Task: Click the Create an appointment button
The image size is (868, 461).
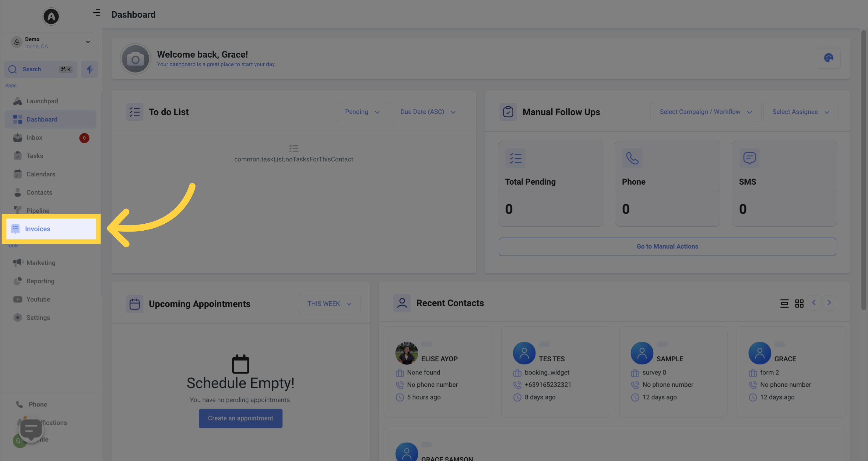Action: pyautogui.click(x=241, y=418)
